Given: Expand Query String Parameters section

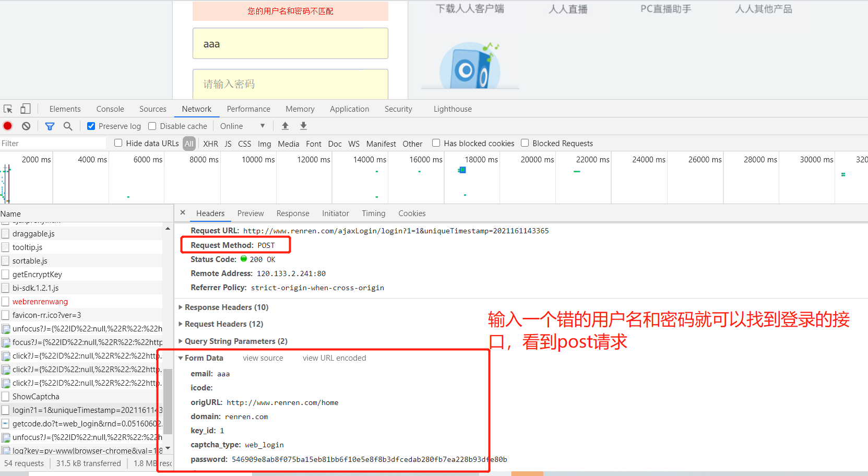Looking at the screenshot, I should tap(233, 341).
